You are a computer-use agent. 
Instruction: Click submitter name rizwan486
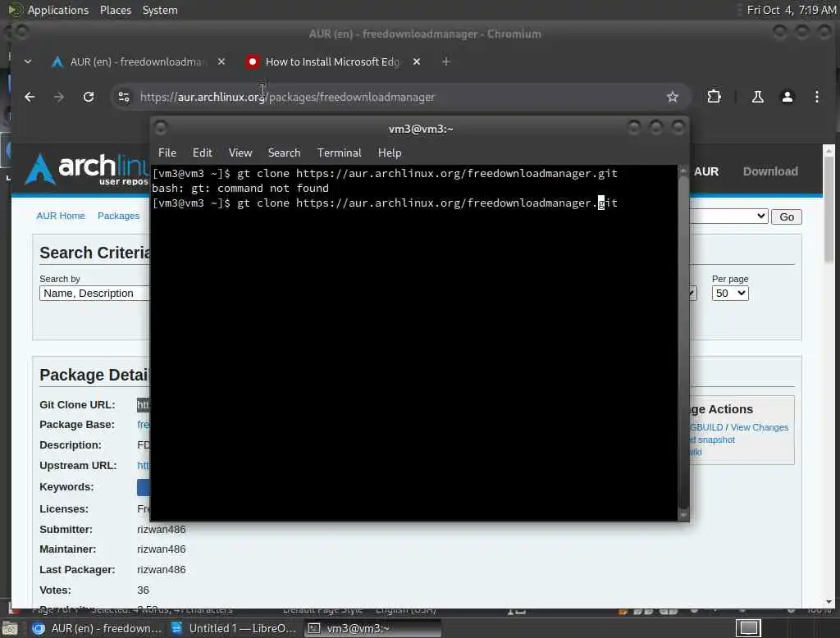click(162, 529)
